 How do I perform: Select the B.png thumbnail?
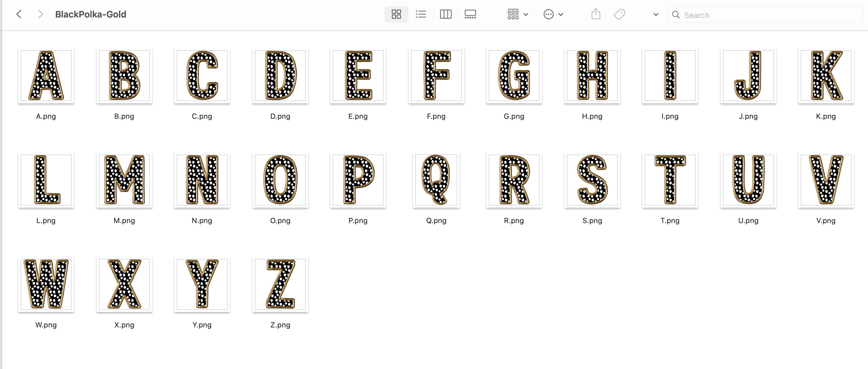coord(124,76)
